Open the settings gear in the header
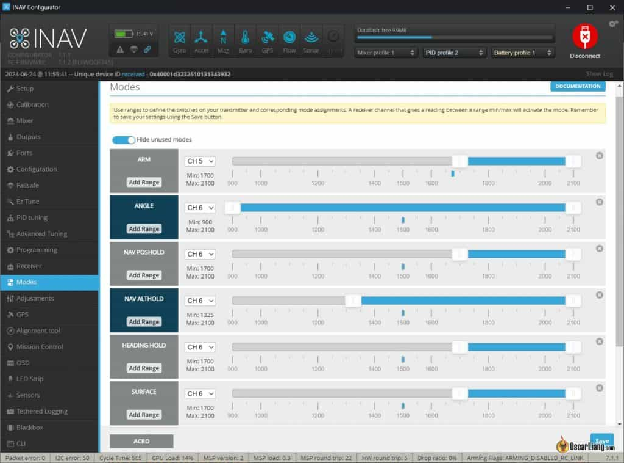 pos(613,24)
